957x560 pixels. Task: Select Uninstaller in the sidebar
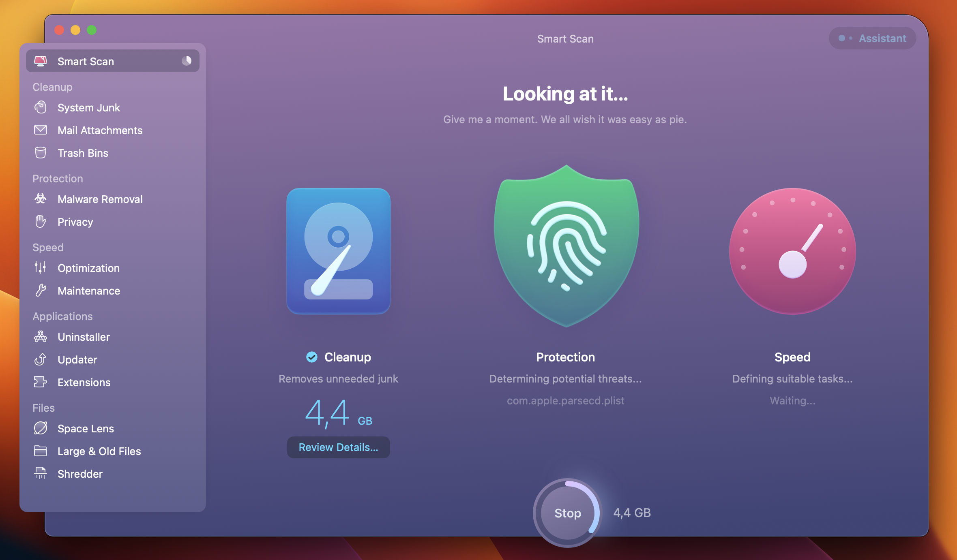[x=84, y=337]
